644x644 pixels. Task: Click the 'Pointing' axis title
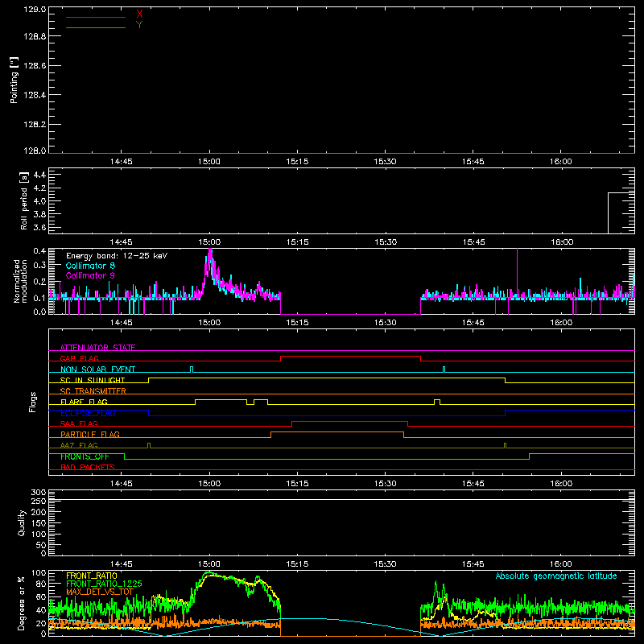coord(14,80)
